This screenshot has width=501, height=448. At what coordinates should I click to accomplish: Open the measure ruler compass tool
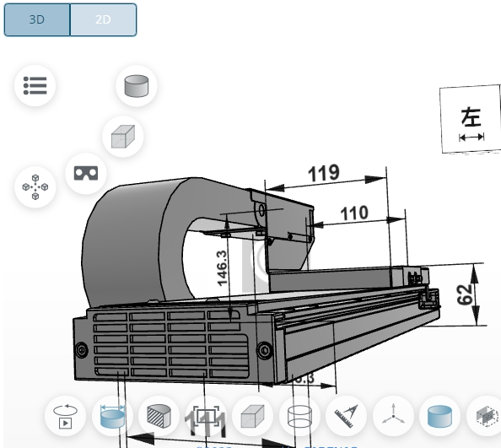(347, 416)
